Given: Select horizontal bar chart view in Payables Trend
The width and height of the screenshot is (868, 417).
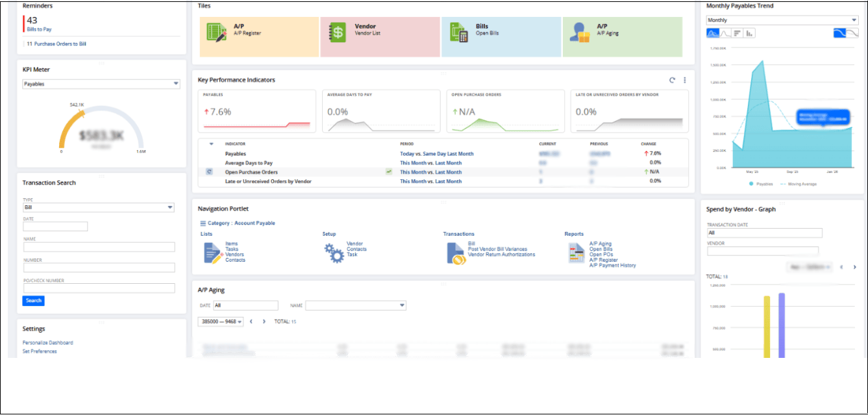Looking at the screenshot, I should pos(738,33).
